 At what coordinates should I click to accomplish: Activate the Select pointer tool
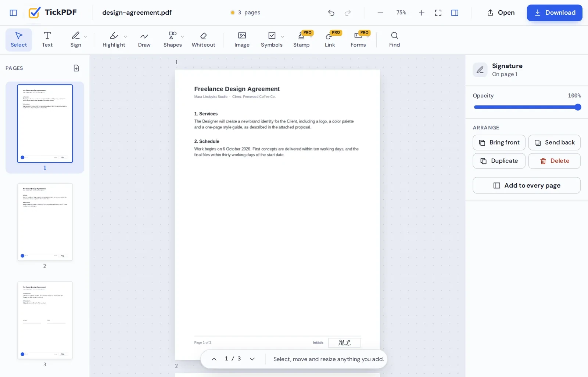(x=19, y=40)
